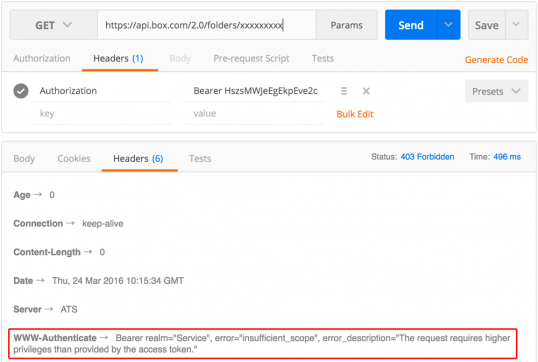Image resolution: width=538 pixels, height=362 pixels.
Task: Open the Pre-request Script tab
Action: (251, 58)
